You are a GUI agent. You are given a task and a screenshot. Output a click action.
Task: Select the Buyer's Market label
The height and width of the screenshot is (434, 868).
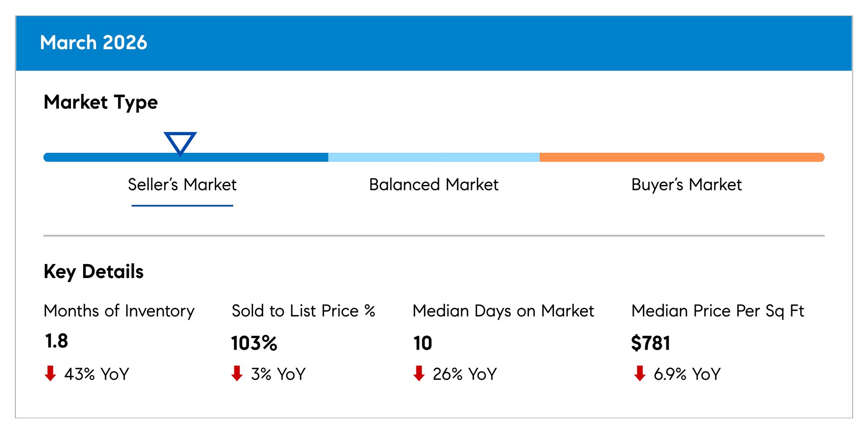coord(686,184)
